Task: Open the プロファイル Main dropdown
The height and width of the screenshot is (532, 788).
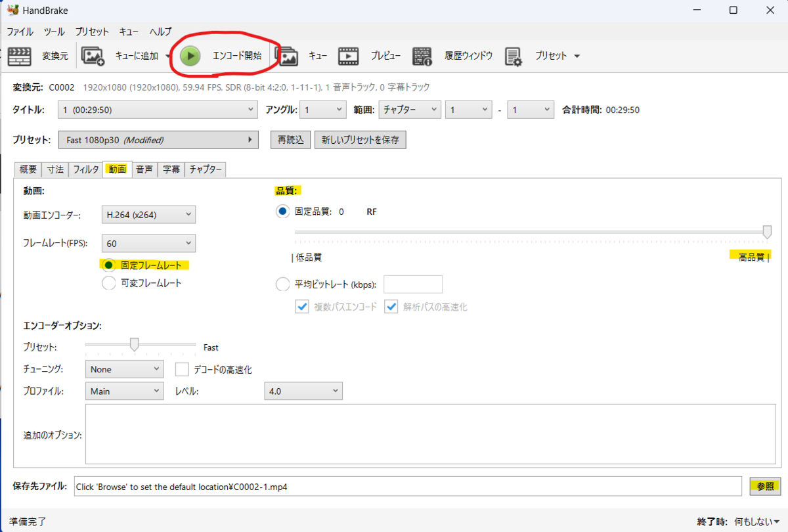Action: coord(124,391)
